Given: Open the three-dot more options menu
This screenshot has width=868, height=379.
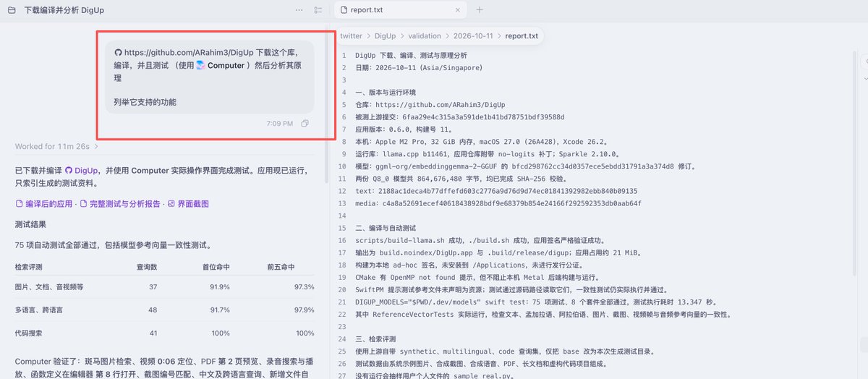Looking at the screenshot, I should (299, 10).
